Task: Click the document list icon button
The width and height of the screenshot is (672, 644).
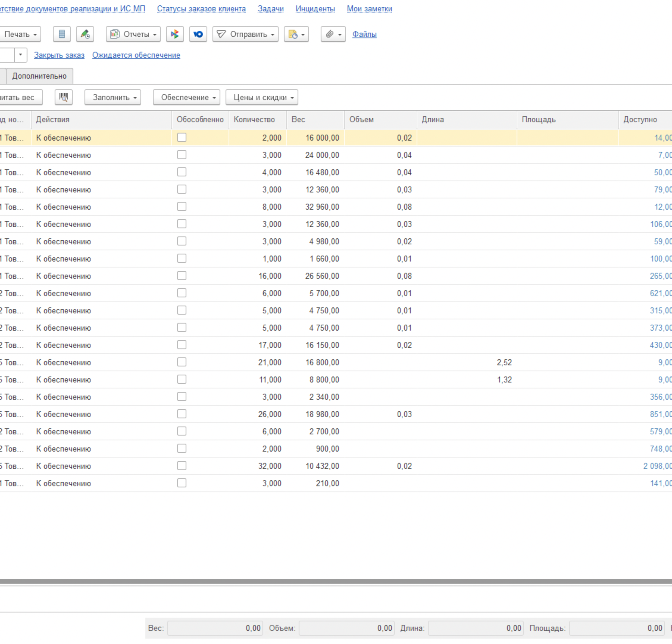Action: click(62, 34)
